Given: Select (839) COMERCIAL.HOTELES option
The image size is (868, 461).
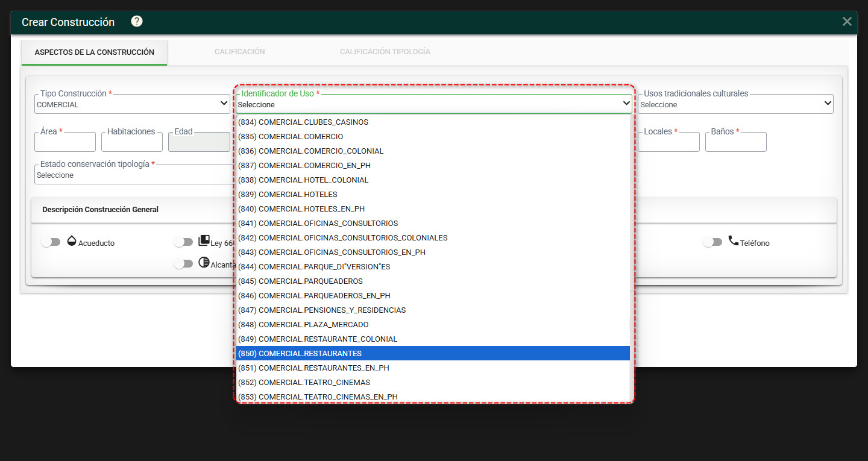Looking at the screenshot, I should (x=433, y=194).
